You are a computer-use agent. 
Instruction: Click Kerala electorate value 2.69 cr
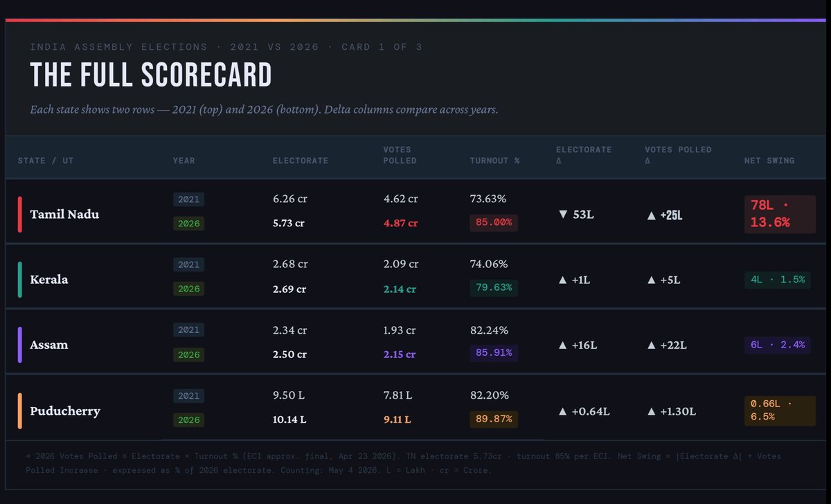(x=289, y=289)
